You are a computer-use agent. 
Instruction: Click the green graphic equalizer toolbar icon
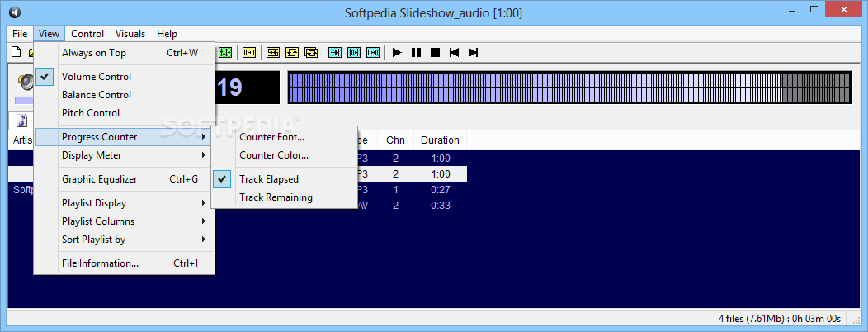[224, 53]
